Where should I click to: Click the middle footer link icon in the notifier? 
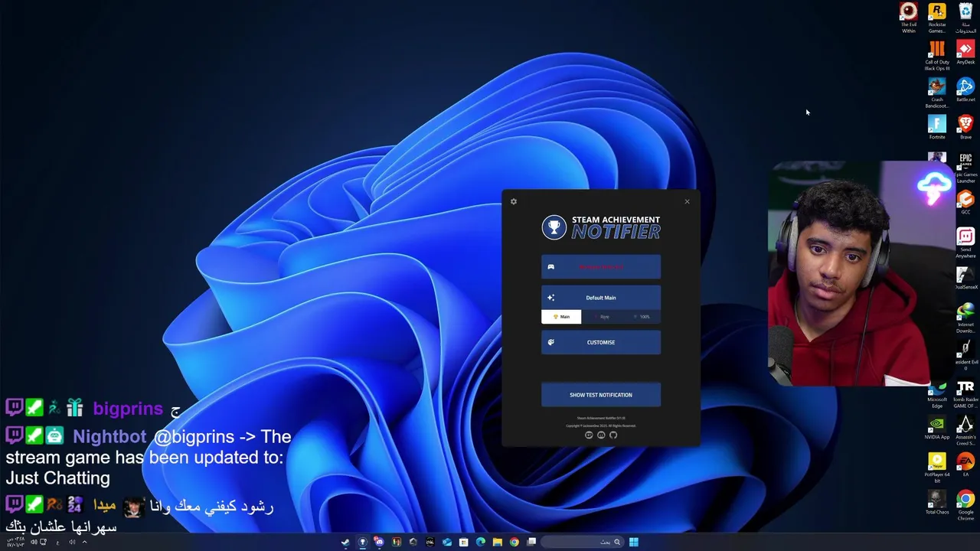tap(601, 435)
